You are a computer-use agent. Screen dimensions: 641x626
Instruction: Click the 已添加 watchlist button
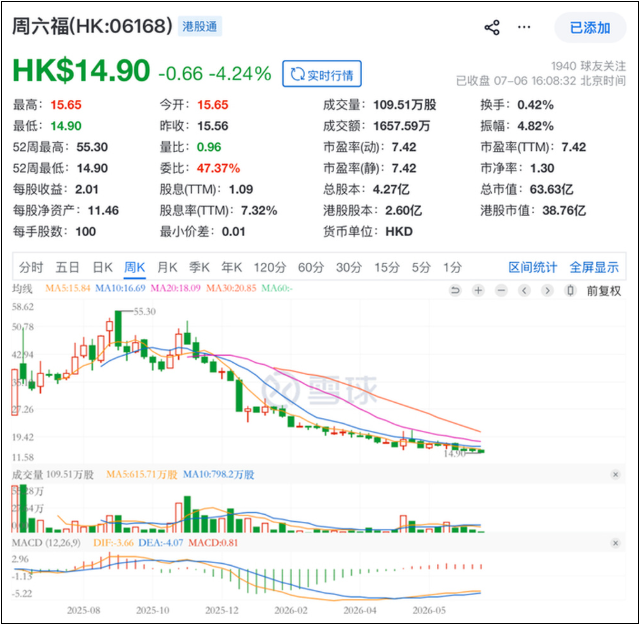click(x=590, y=27)
